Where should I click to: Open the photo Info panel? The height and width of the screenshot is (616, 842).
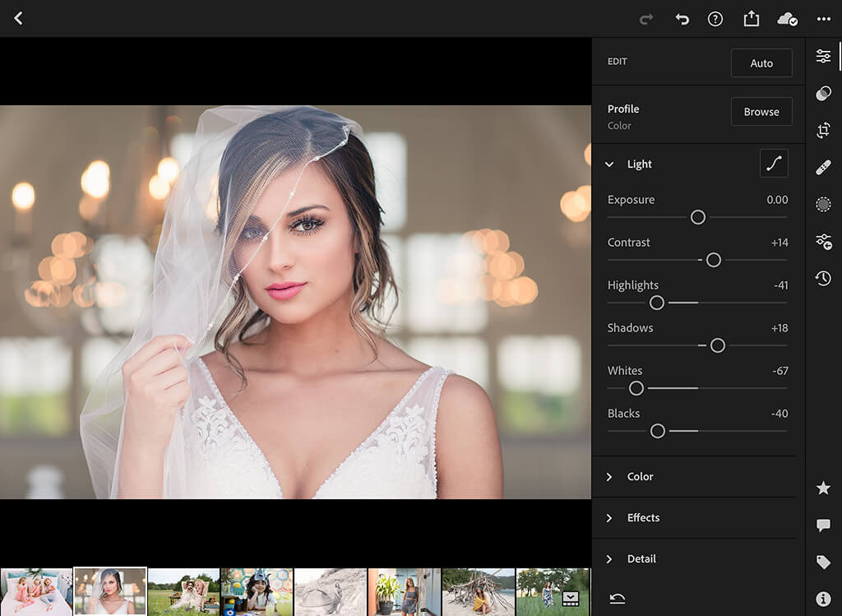pos(823,599)
